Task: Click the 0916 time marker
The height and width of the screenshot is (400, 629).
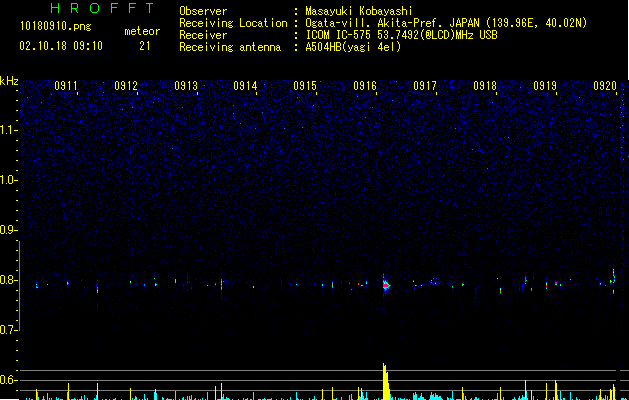Action: (x=365, y=86)
